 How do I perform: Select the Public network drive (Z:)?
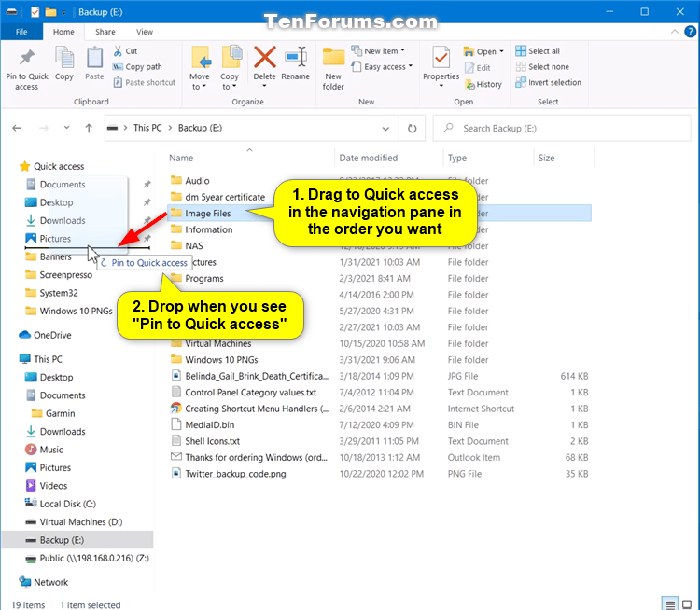pyautogui.click(x=88, y=558)
